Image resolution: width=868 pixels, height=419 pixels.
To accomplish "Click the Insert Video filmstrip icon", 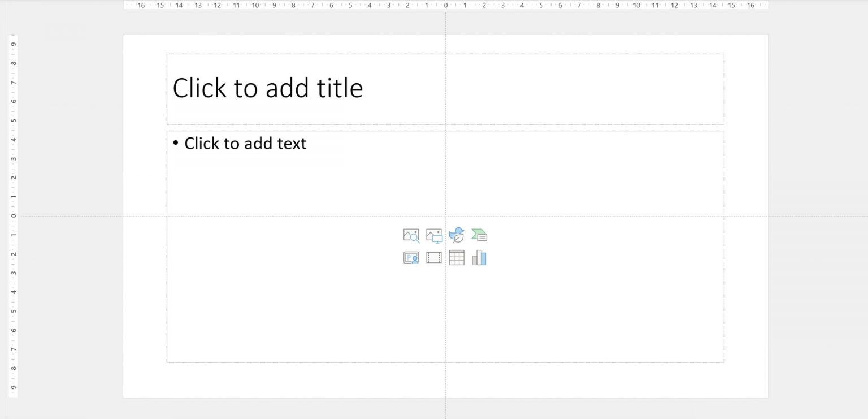I will [434, 258].
